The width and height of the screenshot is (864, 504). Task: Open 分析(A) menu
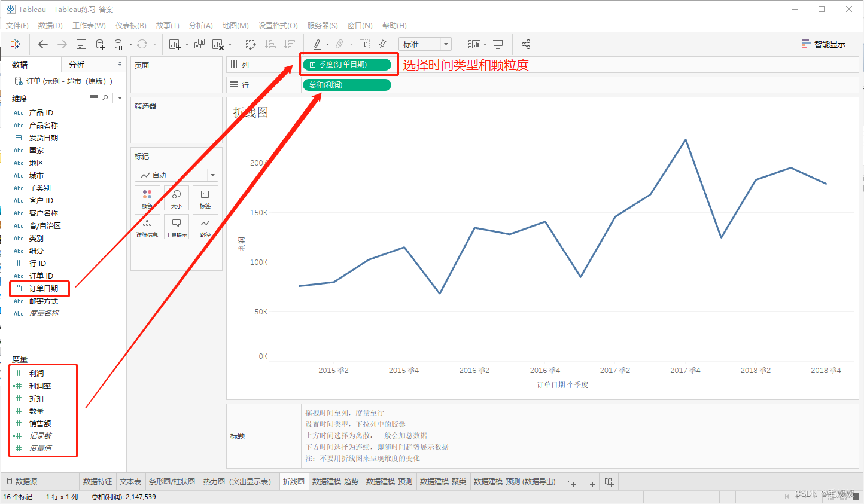(201, 26)
